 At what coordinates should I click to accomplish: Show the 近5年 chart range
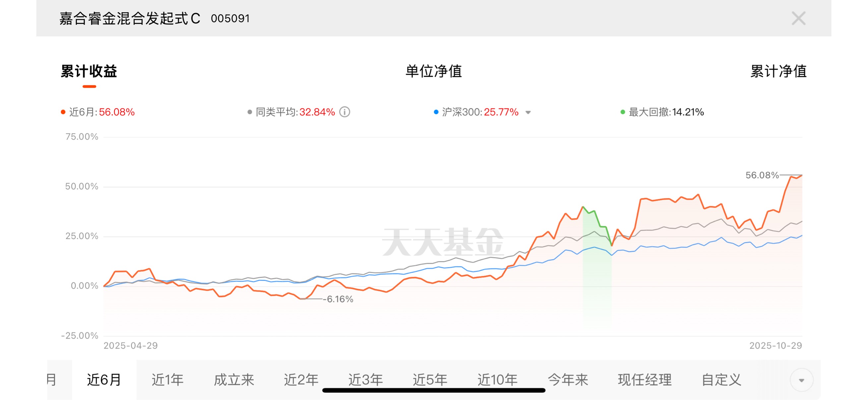tap(430, 380)
